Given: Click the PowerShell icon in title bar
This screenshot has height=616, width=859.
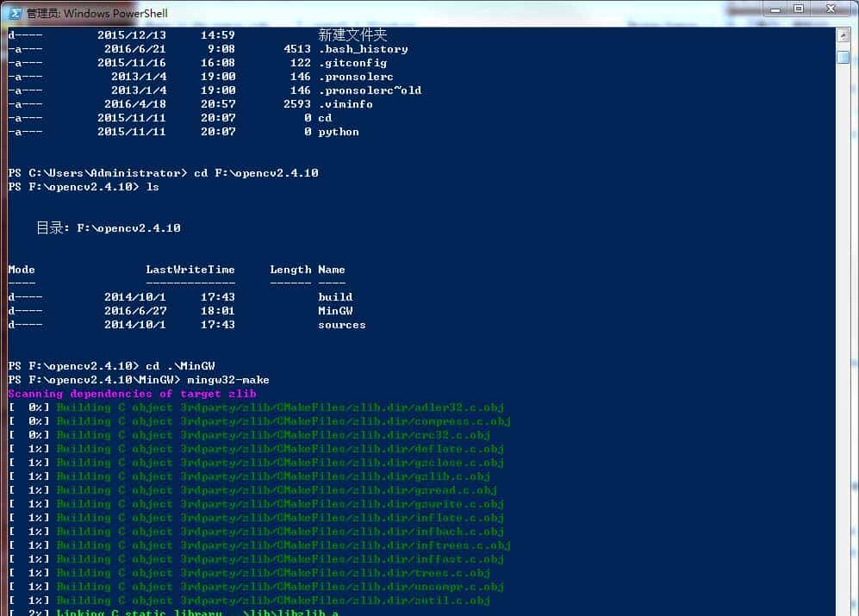Looking at the screenshot, I should coord(14,13).
